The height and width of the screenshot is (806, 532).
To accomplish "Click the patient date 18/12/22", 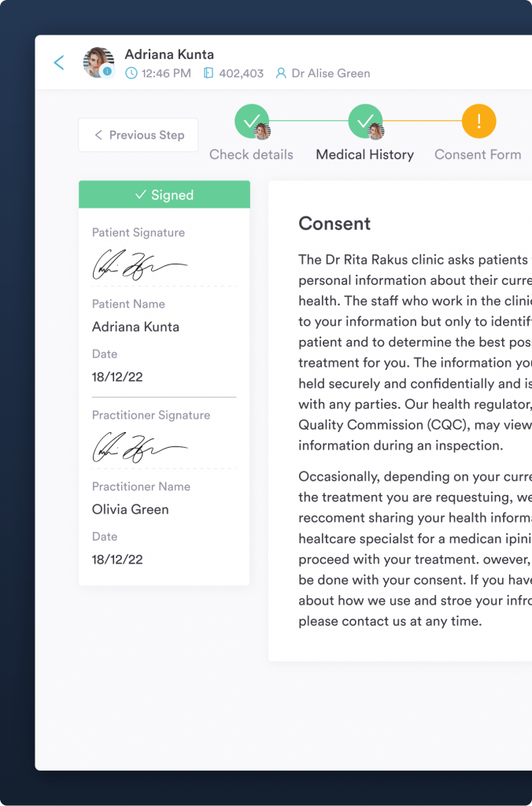I will click(117, 377).
